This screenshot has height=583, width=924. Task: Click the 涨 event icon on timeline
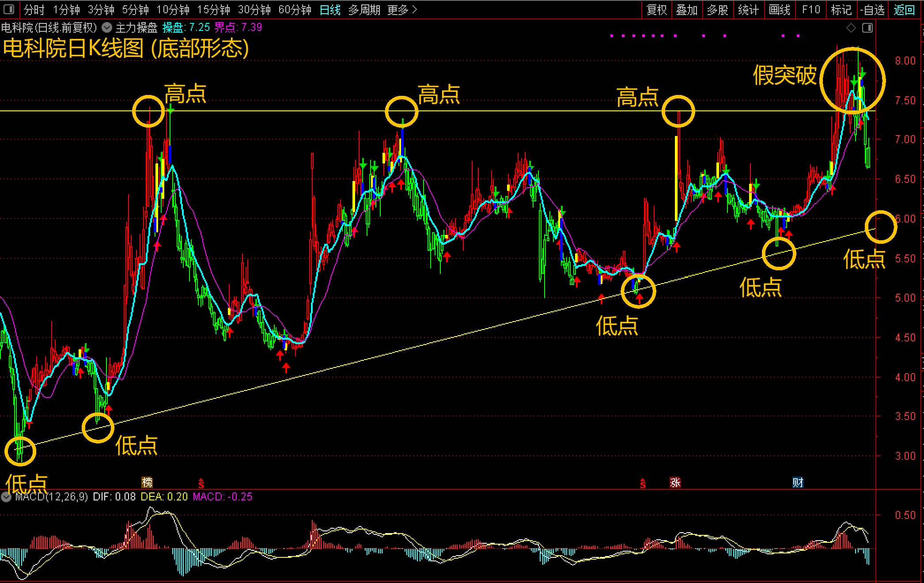pyautogui.click(x=675, y=482)
